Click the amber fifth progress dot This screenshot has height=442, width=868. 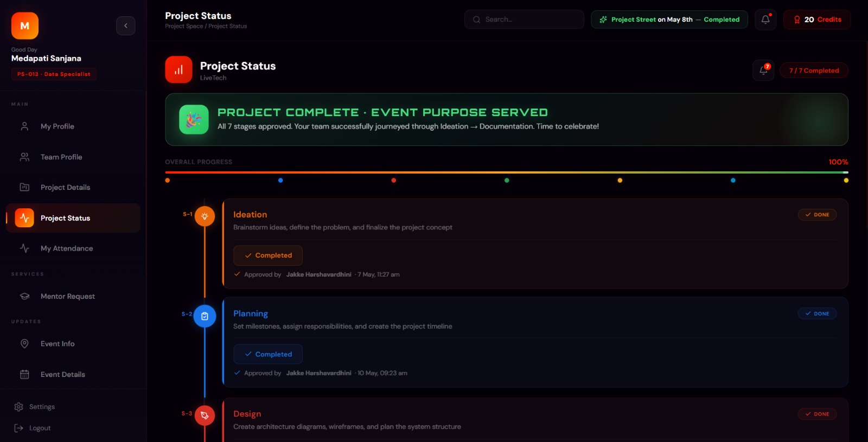coord(620,181)
